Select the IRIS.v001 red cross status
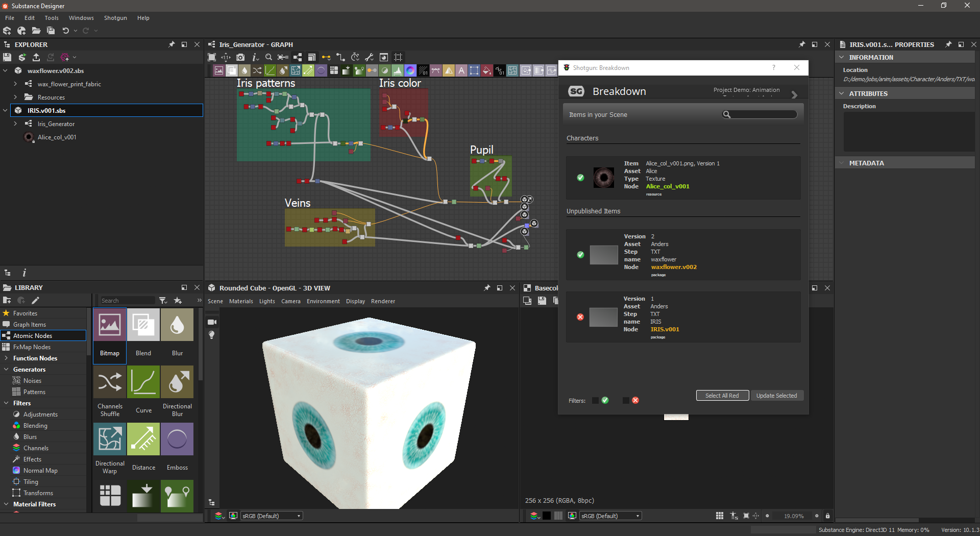 580,317
